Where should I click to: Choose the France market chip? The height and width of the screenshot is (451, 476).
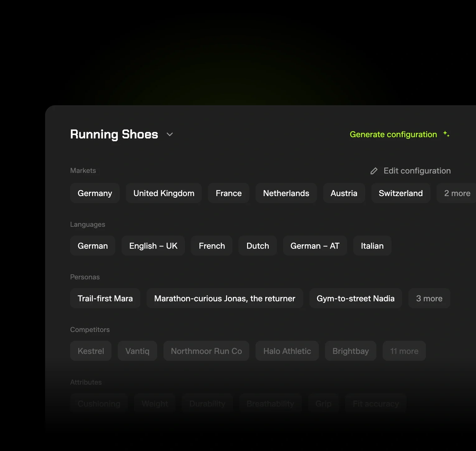[x=229, y=193]
